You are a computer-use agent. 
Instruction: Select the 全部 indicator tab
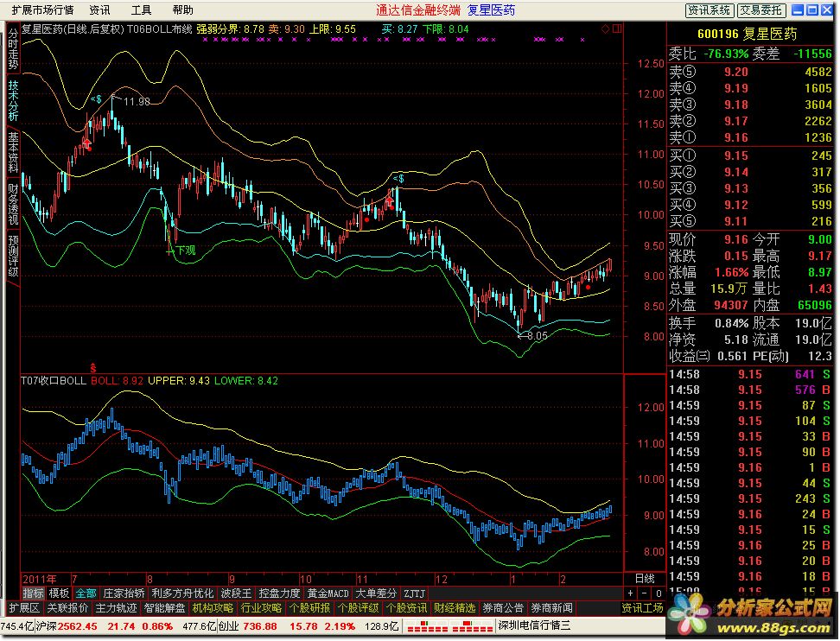coord(86,593)
